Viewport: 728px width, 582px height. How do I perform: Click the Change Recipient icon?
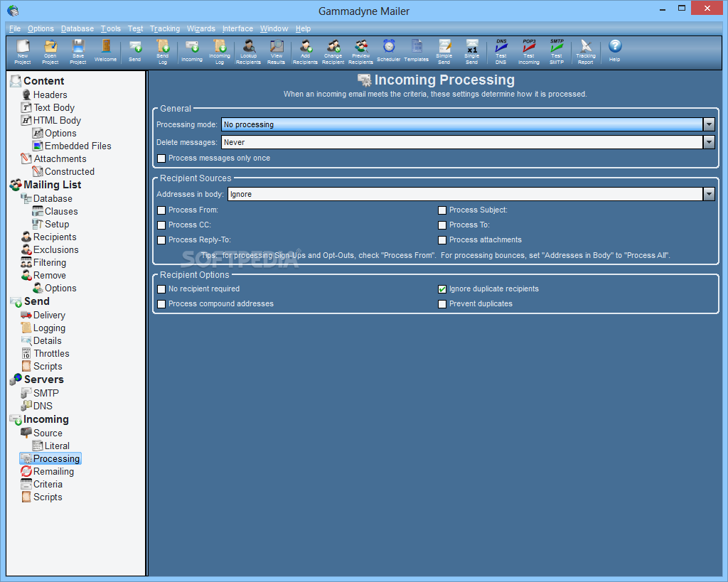pyautogui.click(x=333, y=51)
